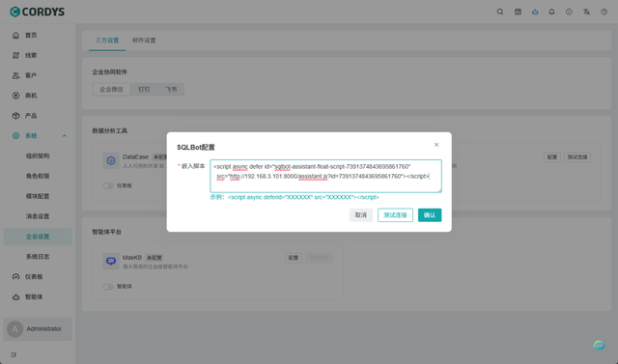Select the 企业微信 tab
The width and height of the screenshot is (618, 364).
tap(111, 89)
